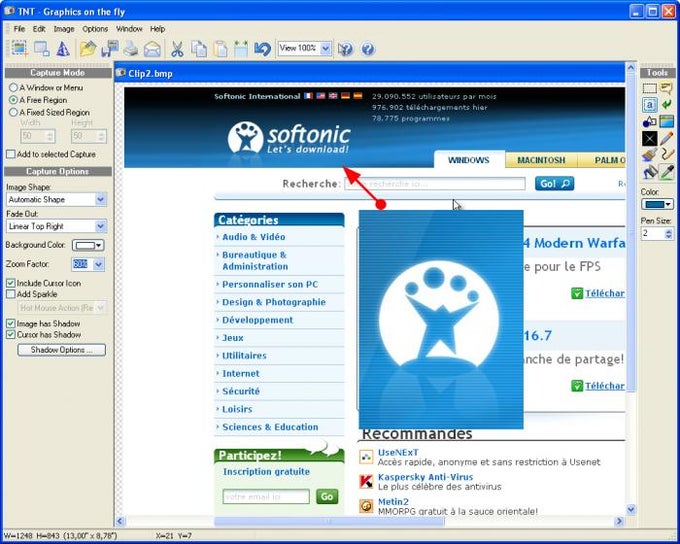Select the eyedropper color picker tool
The height and width of the screenshot is (544, 680).
(x=666, y=172)
